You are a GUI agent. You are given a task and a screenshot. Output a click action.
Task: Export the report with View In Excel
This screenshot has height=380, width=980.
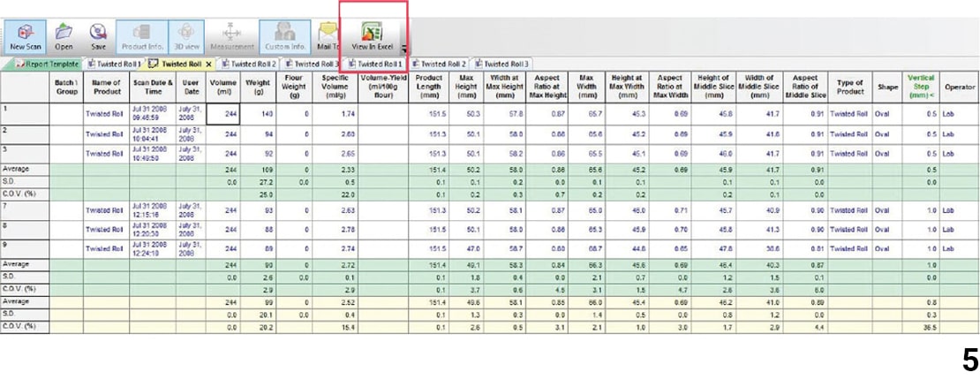point(373,34)
